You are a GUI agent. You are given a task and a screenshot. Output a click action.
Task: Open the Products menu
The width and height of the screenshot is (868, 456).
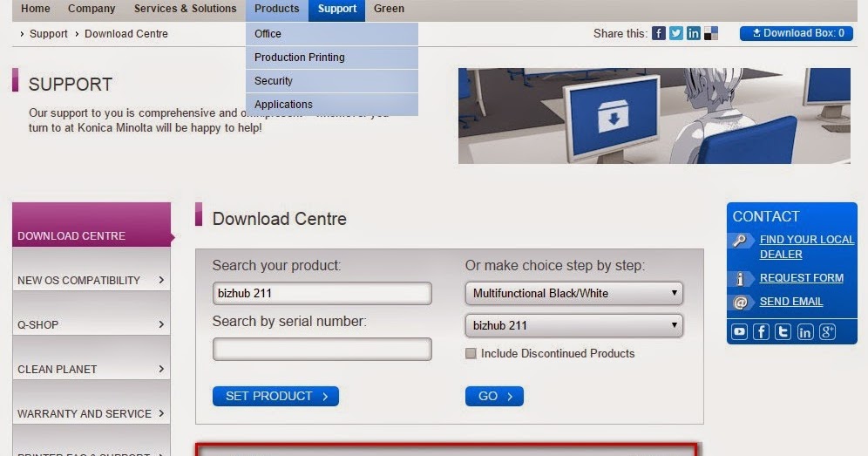277,9
